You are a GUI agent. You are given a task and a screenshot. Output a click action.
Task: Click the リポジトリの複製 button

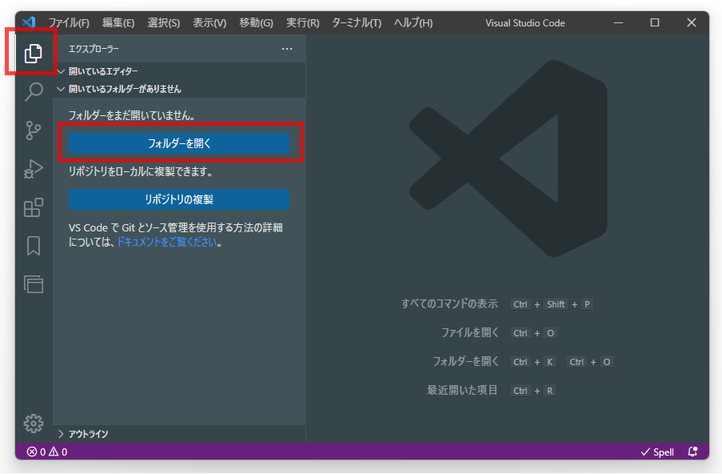[x=179, y=199]
